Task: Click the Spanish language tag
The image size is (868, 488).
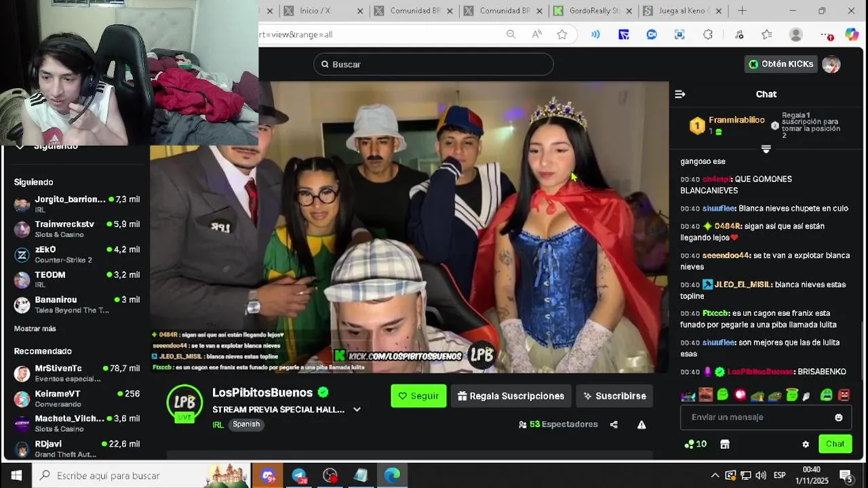Action: pos(246,424)
